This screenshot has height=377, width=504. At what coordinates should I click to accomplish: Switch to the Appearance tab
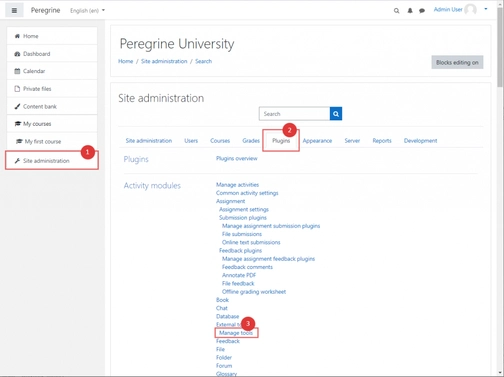317,141
